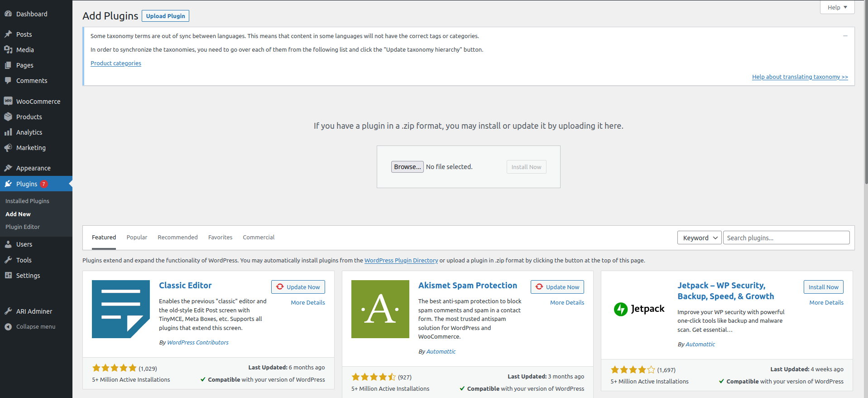
Task: Click the Analytics bar chart icon
Action: (8, 132)
